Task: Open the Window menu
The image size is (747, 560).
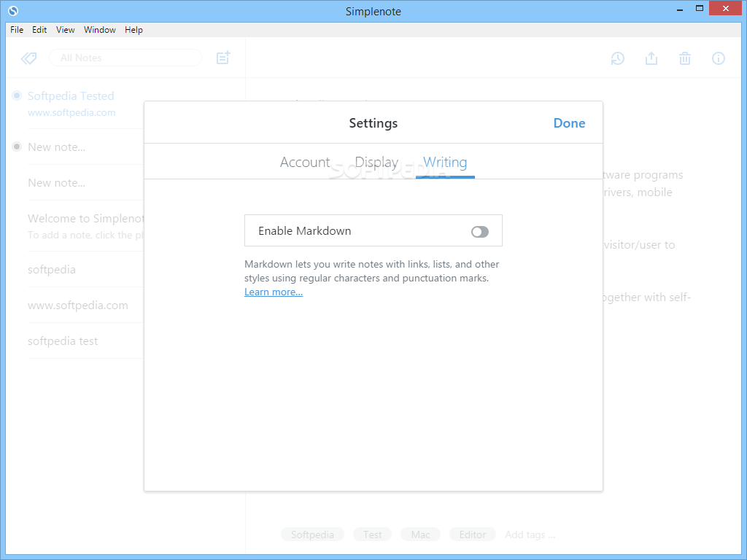Action: 99,29
